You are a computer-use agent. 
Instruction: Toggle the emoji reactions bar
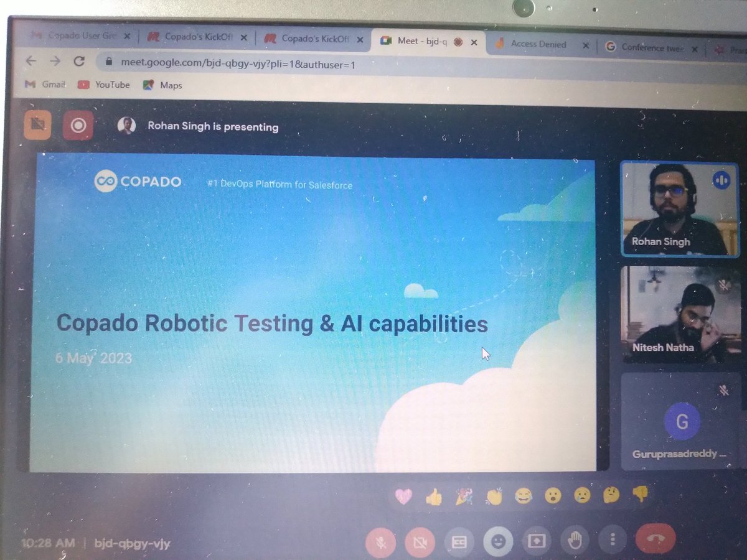point(497,542)
